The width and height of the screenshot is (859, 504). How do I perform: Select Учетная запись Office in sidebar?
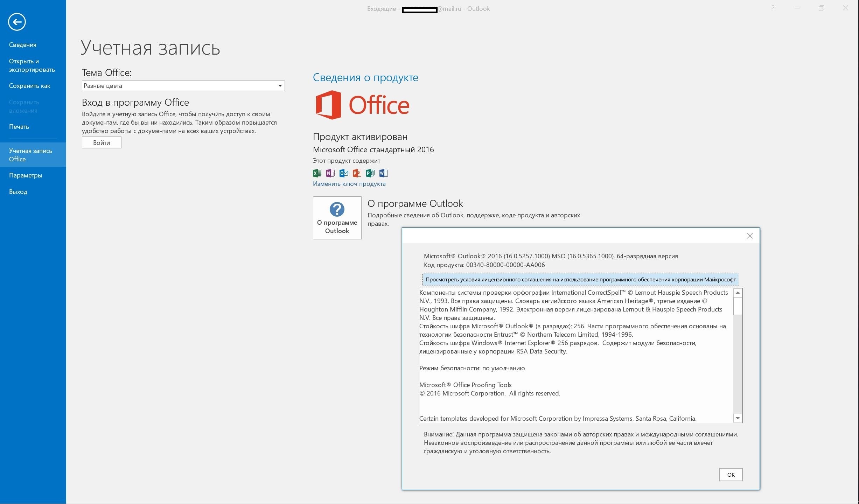coord(33,155)
